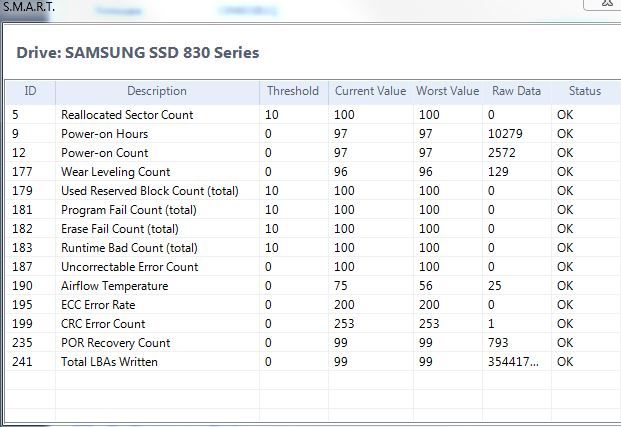Click Airflow Temperature current value 75
The image size is (621, 427).
341,286
